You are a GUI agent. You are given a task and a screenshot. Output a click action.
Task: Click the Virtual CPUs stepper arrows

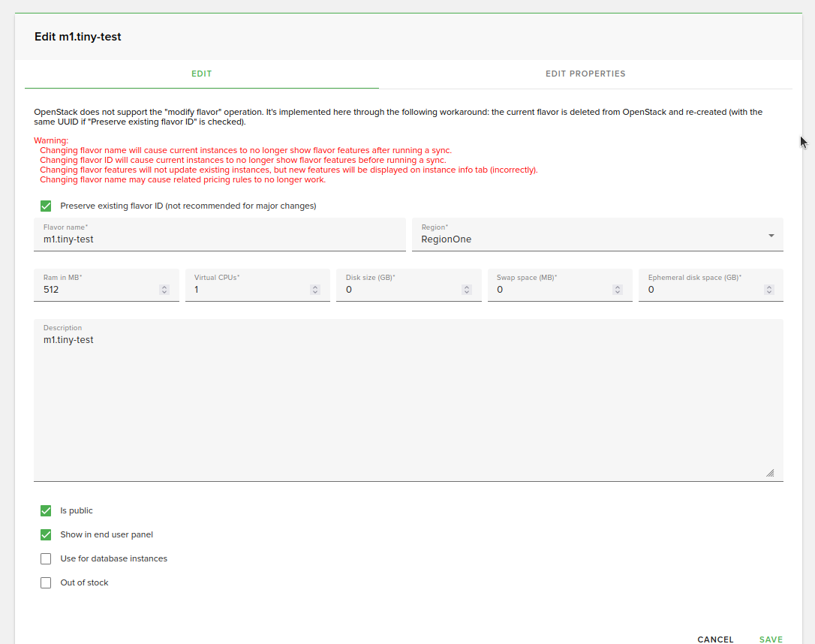[315, 290]
